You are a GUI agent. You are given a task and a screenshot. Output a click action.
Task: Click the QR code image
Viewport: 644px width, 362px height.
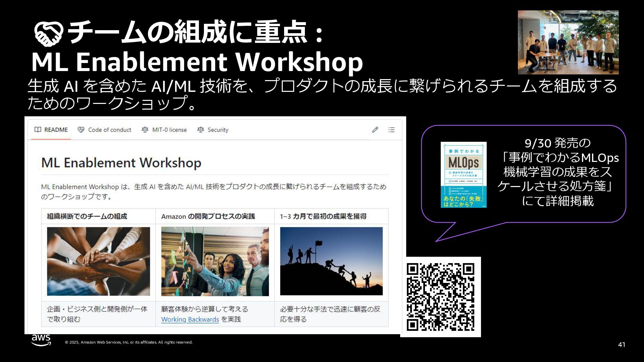[x=440, y=297]
